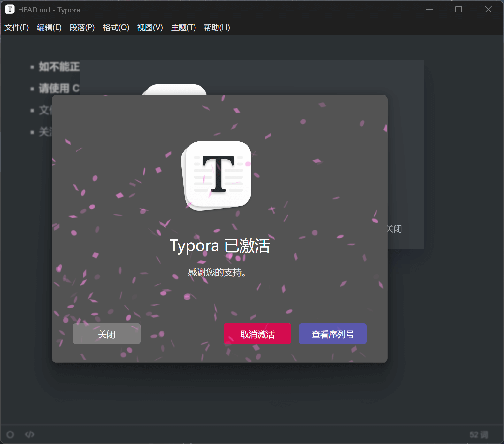Toggle source code mode icon in status bar

point(30,434)
